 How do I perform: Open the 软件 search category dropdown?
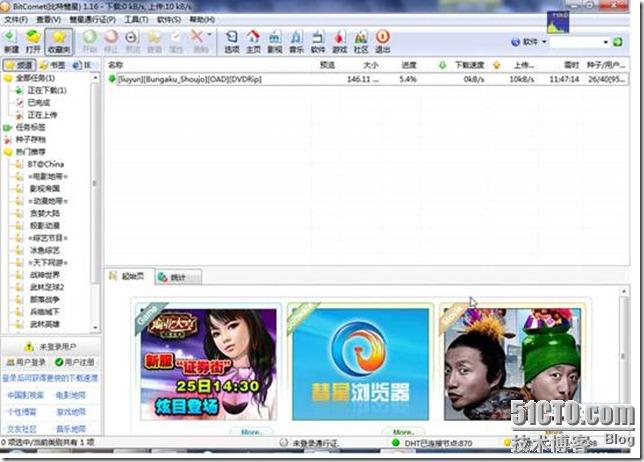point(529,42)
